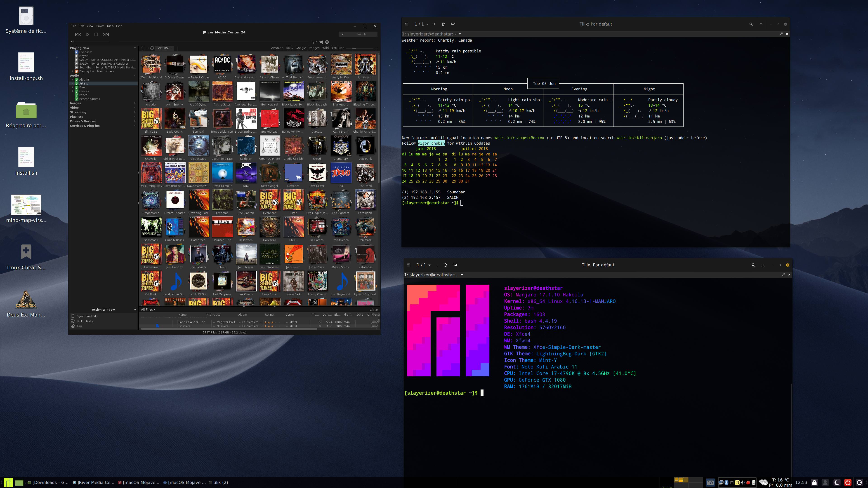Screen dimensions: 868x488
Task: Click the YouTube link
Action: tap(338, 48)
